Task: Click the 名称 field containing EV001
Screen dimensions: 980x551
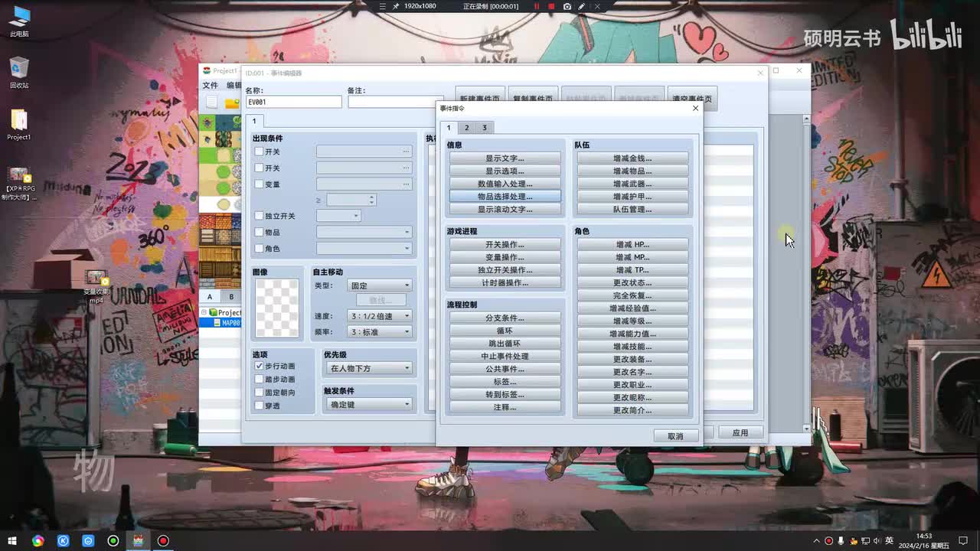Action: click(x=293, y=102)
